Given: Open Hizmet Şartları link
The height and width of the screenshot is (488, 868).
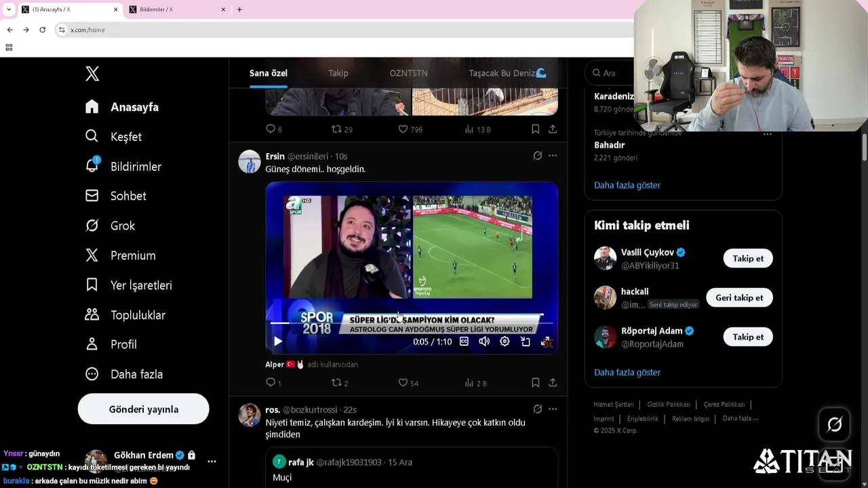Looking at the screenshot, I should pyautogui.click(x=614, y=405).
